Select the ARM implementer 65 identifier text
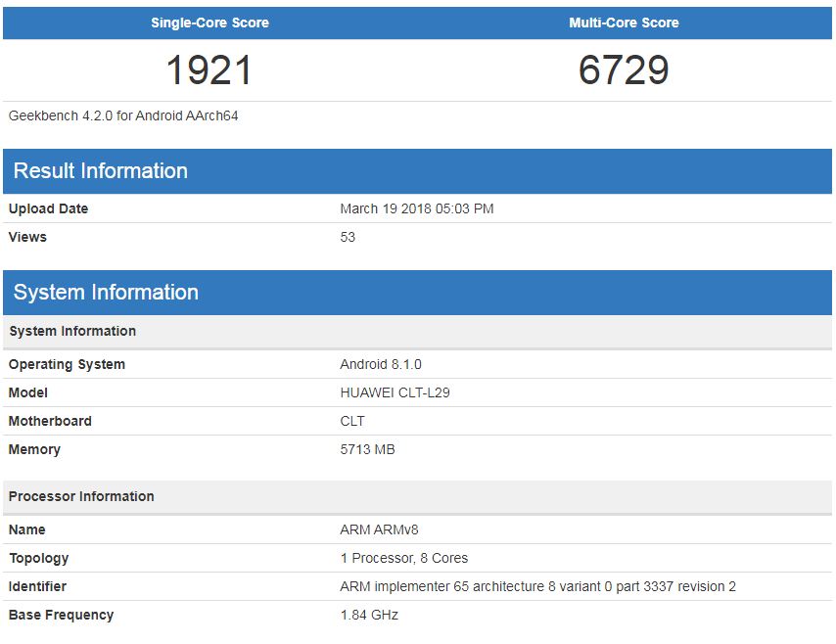 coord(537,586)
